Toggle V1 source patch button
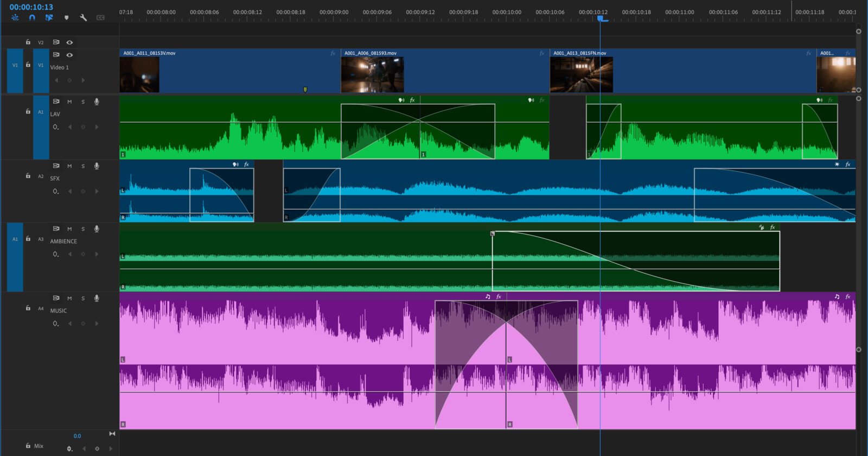868x456 pixels. (x=15, y=71)
